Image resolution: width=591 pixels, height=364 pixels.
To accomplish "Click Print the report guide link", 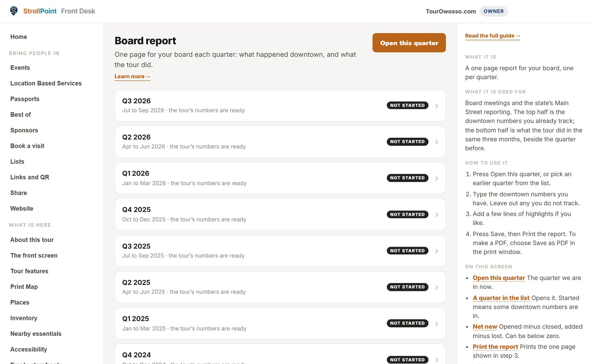I will point(495,347).
